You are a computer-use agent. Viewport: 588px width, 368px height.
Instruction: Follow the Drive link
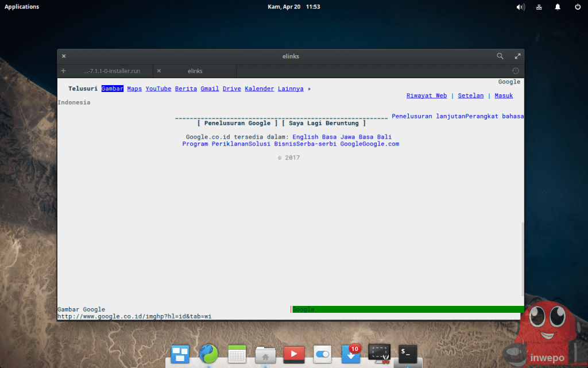point(232,89)
